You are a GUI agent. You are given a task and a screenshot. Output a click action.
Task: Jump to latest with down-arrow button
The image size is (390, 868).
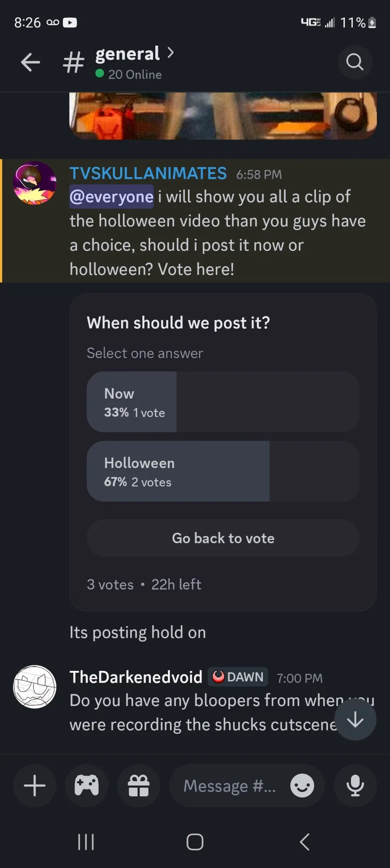point(355,719)
